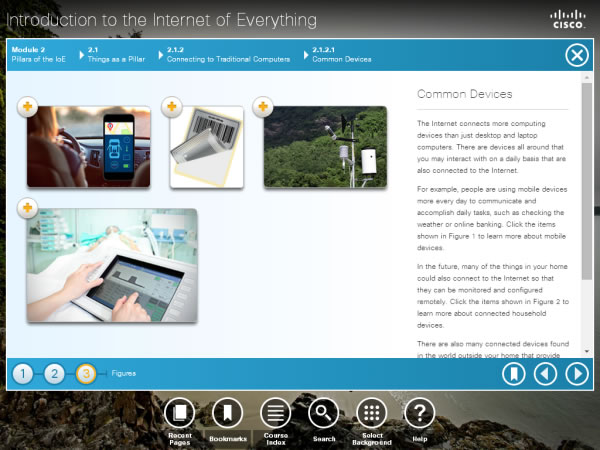The width and height of the screenshot is (600, 450).
Task: Open the Select Background grid icon
Action: pyautogui.click(x=371, y=412)
